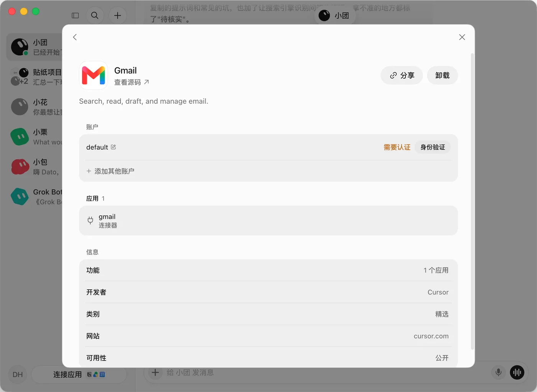Click the plus new chat icon
537x392 pixels.
coord(118,15)
